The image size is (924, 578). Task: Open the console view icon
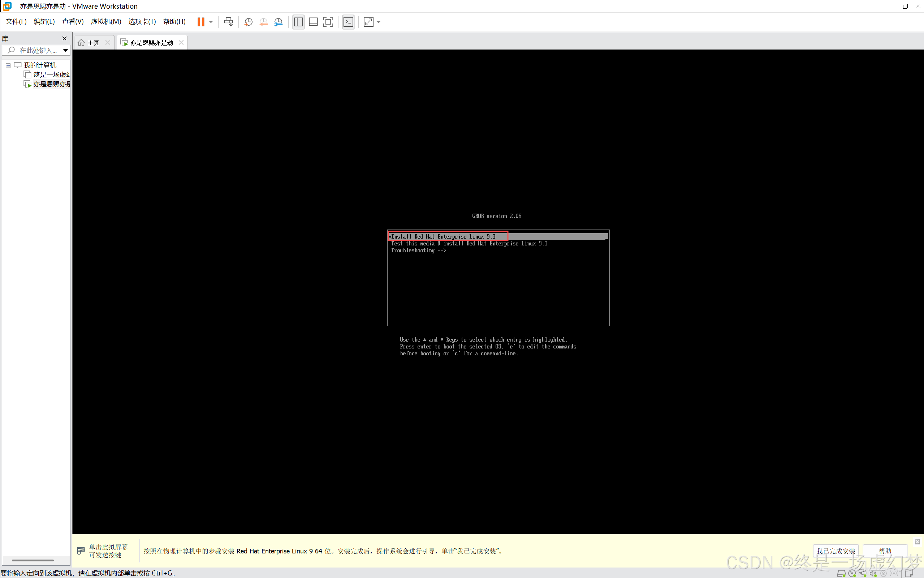click(348, 22)
